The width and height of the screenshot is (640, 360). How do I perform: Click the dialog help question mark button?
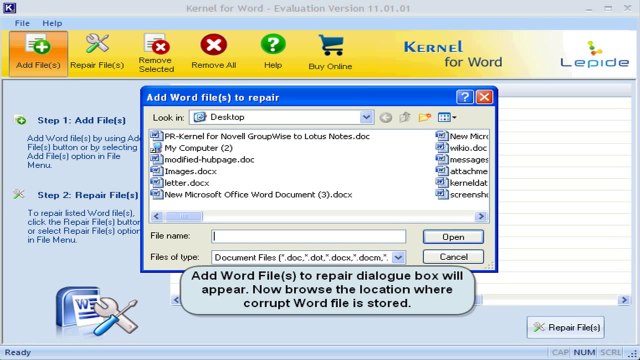click(464, 97)
